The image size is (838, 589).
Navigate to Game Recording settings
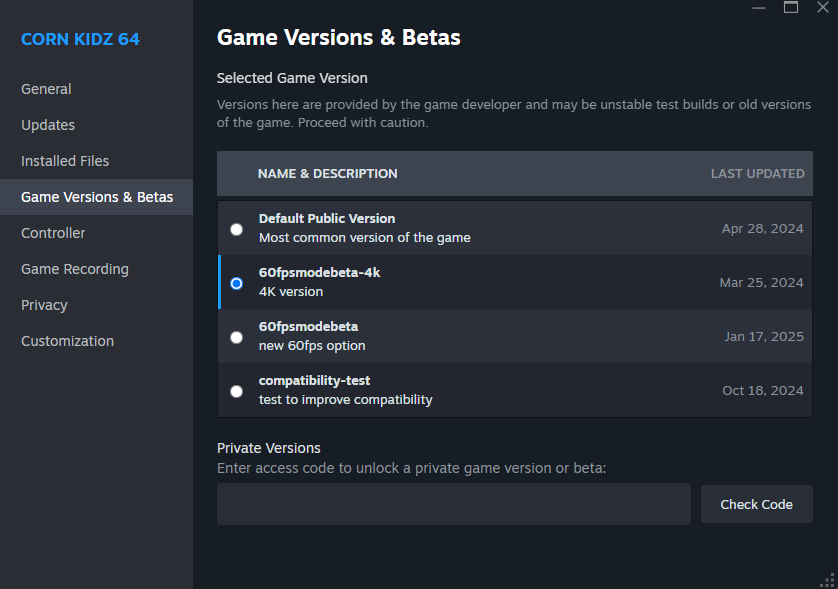point(75,269)
